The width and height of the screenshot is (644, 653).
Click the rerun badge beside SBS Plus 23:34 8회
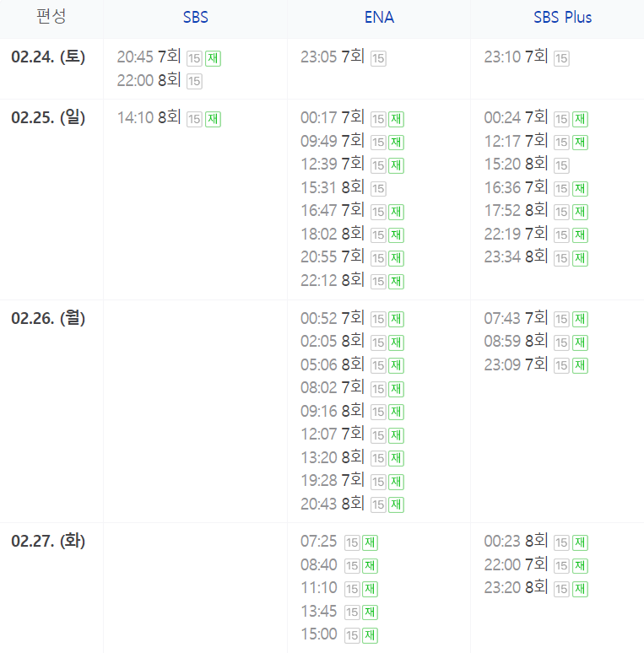580,258
